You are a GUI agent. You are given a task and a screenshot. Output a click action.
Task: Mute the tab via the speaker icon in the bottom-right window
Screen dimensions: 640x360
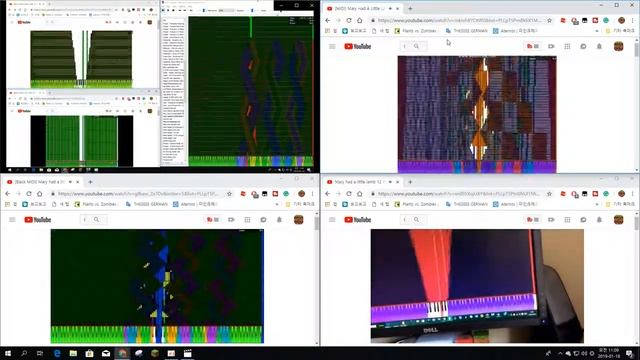point(391,182)
